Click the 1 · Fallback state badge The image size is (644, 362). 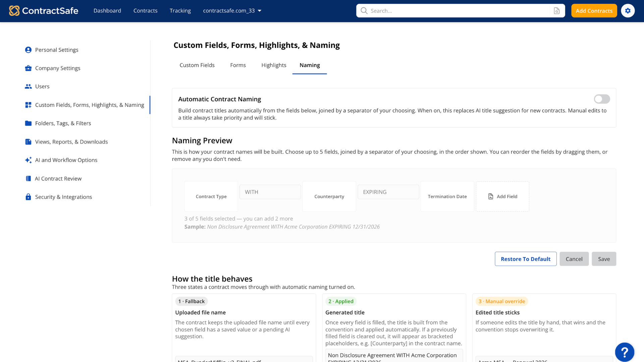pos(191,301)
